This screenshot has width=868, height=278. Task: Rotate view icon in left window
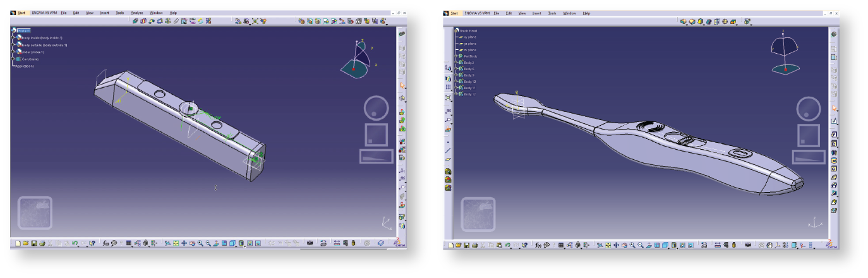pyautogui.click(x=192, y=243)
